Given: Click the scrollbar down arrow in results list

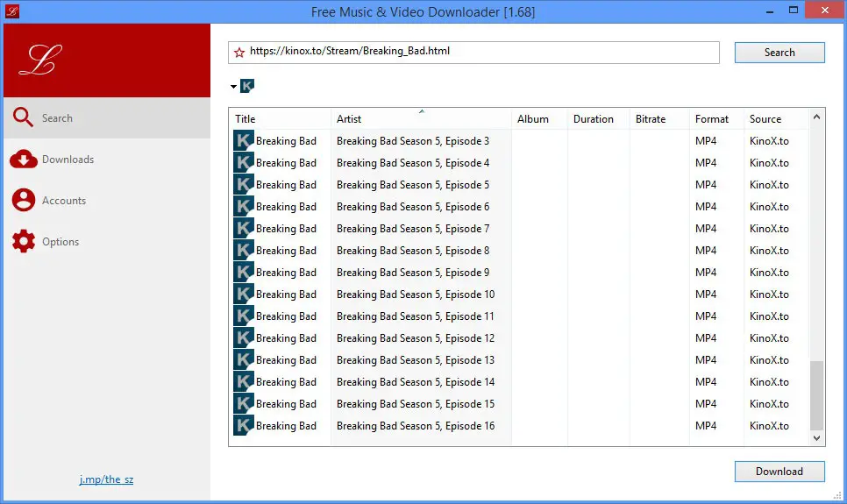Looking at the screenshot, I should [x=817, y=438].
